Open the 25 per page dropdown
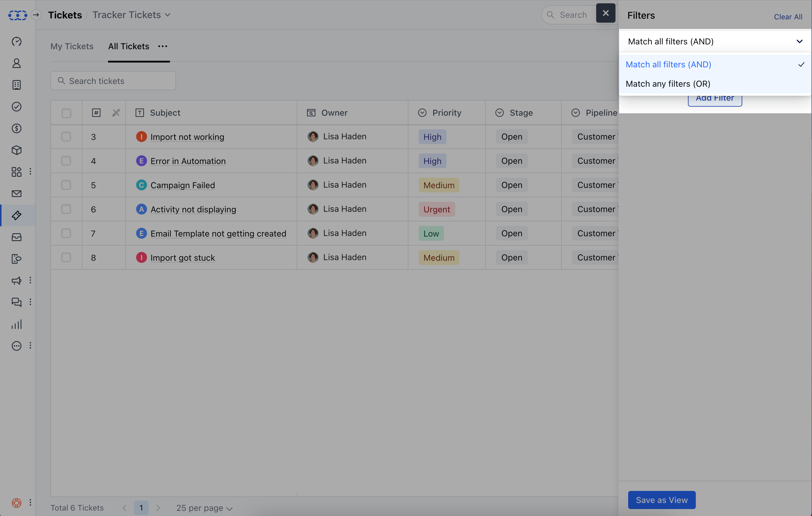Screen dimensions: 812x516 pos(204,508)
